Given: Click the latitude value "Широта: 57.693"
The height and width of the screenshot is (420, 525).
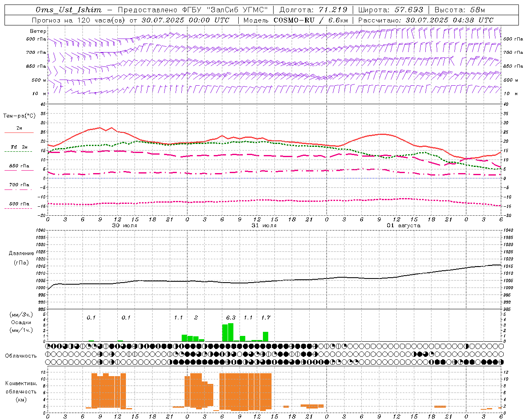Looking at the screenshot, I should click(390, 10).
